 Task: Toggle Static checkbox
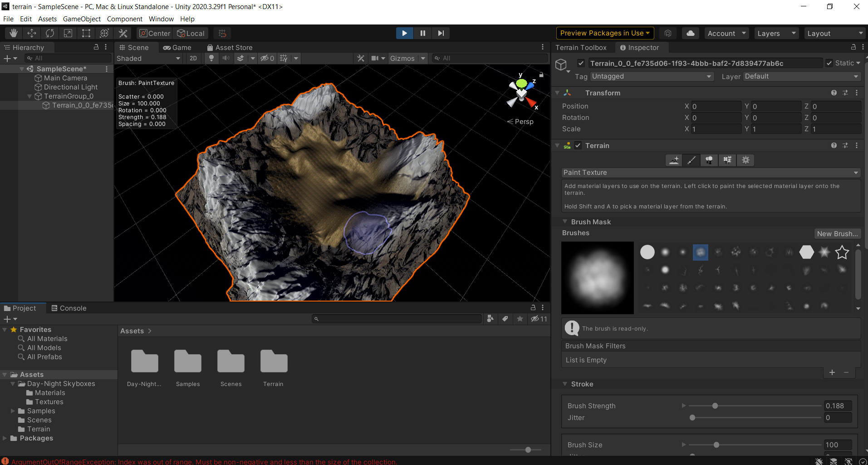[x=829, y=63]
